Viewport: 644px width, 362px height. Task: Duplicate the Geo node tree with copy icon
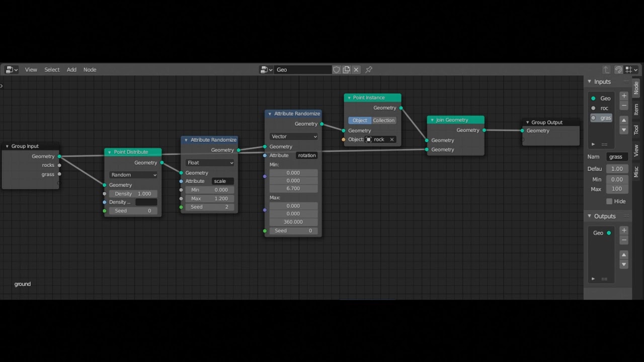coord(346,70)
